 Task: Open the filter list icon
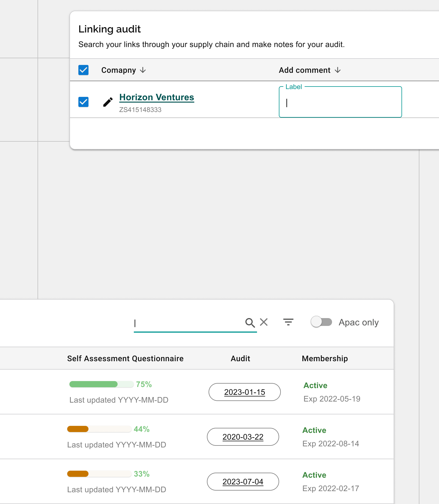coord(288,322)
